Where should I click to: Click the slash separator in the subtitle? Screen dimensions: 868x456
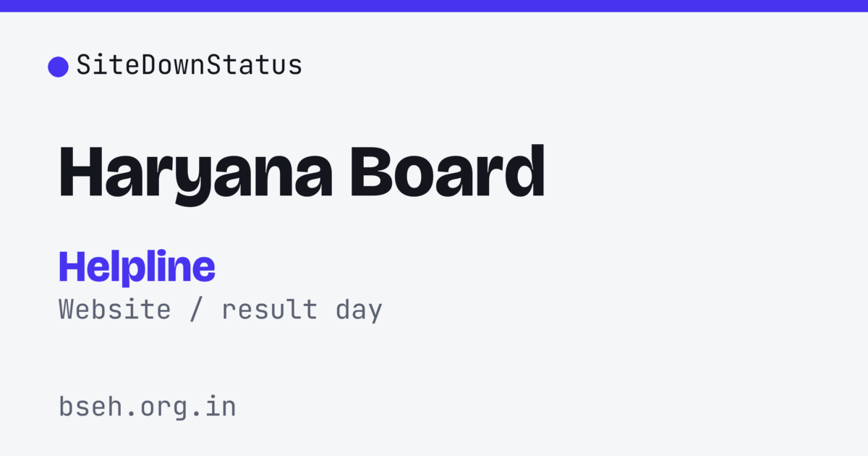coord(197,309)
